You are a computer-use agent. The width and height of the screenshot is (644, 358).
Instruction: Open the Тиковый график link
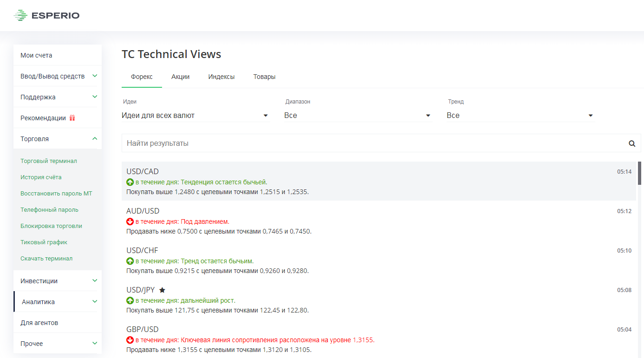(x=44, y=242)
